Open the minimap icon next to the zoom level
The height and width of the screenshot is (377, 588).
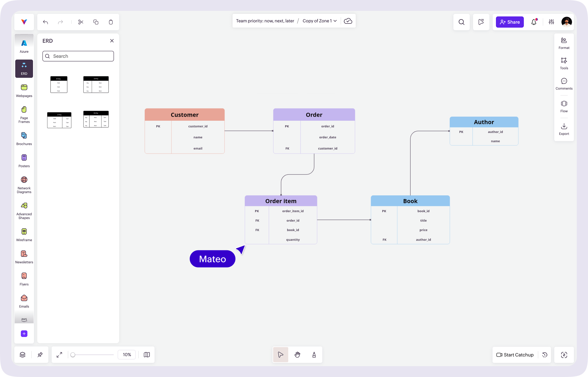point(147,355)
